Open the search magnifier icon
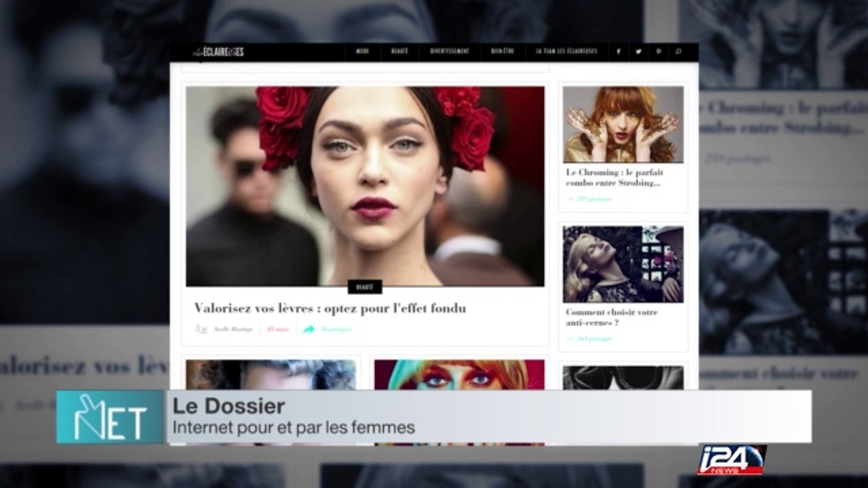Viewport: 868px width, 488px height. (679, 52)
